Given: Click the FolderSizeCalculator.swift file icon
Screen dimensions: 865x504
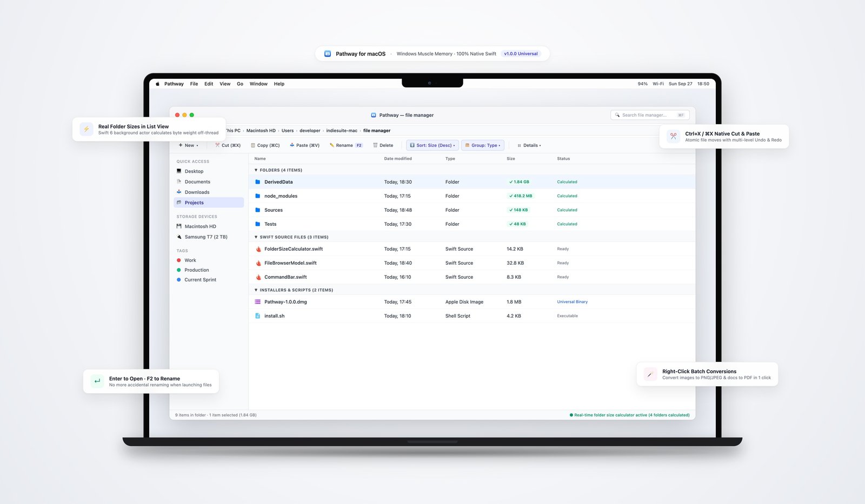Looking at the screenshot, I should pyautogui.click(x=258, y=249).
